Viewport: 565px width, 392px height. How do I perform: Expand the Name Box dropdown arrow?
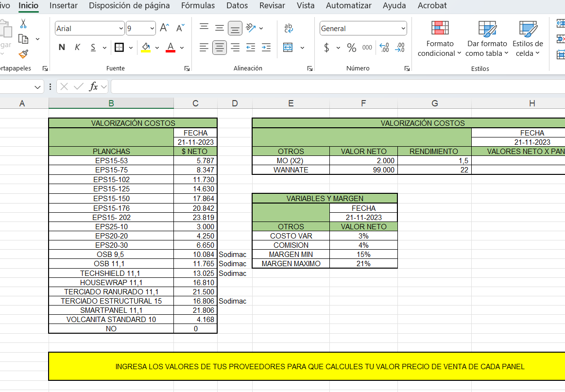coord(38,87)
